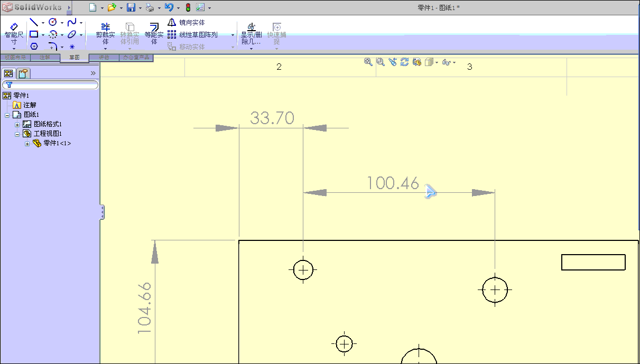The image size is (640, 364).
Task: Select the Arc sketch tool
Action: [x=53, y=34]
